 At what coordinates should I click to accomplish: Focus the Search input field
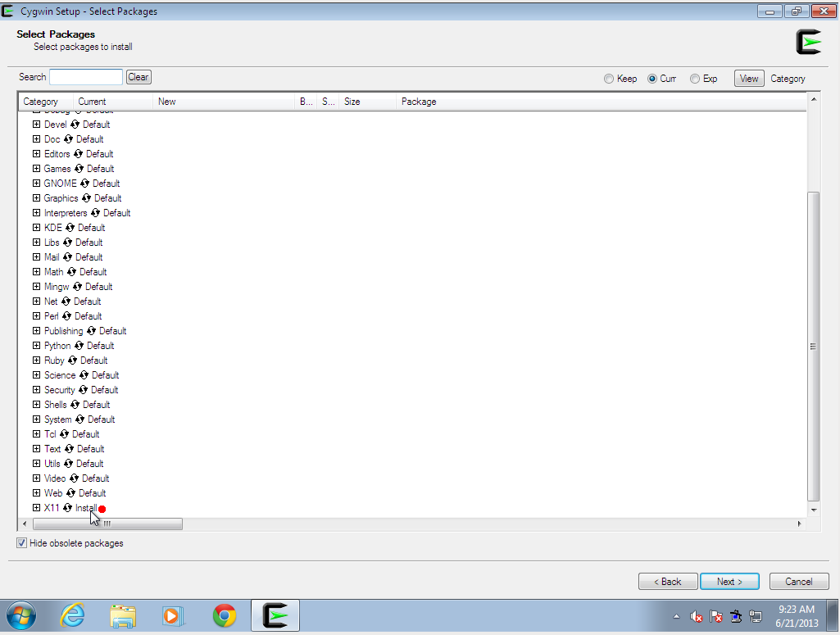[86, 77]
